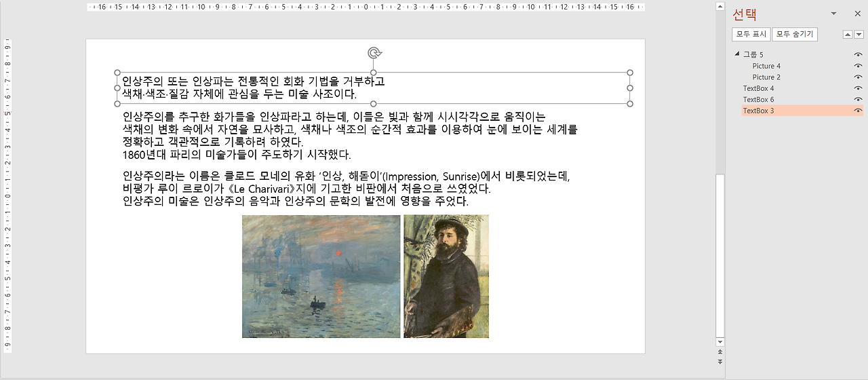
Task: Click the paragraph starting 인상주의라는 이름은 클로드 모네의
Action: point(347,189)
